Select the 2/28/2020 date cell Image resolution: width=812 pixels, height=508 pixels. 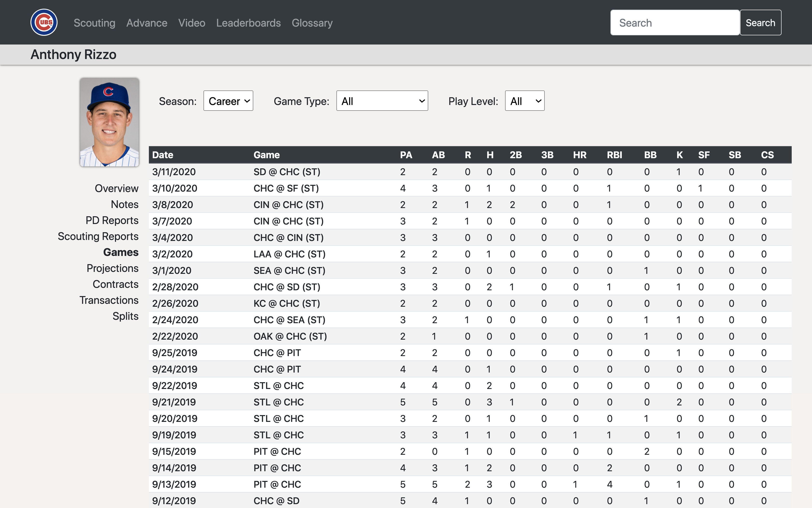point(175,287)
